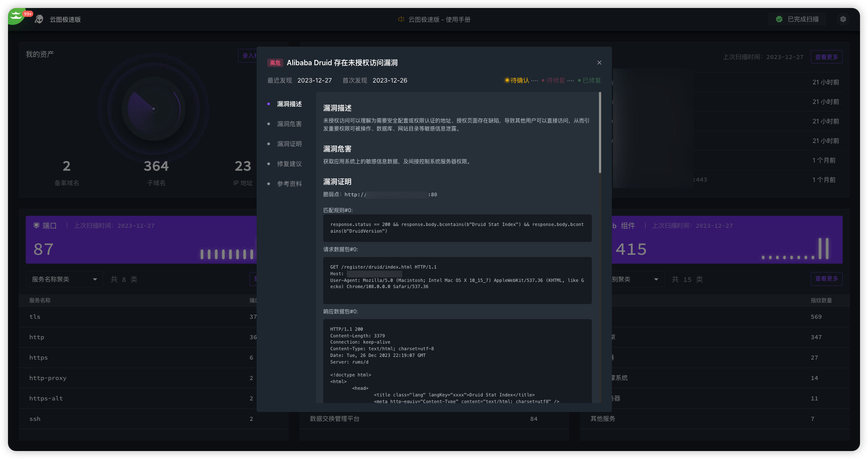Click 查看更多 next to last scan time
Viewport: 868px width, 459px height.
click(826, 57)
